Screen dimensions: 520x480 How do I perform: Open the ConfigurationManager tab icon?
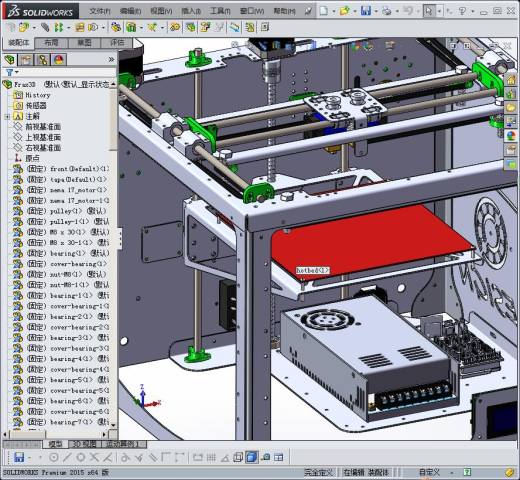click(43, 60)
